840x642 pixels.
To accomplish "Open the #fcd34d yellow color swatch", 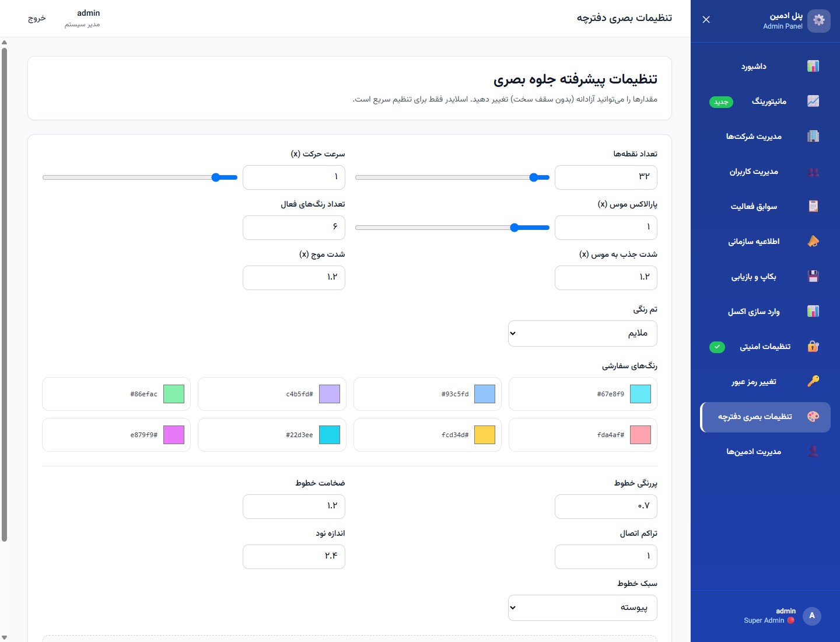I will [x=485, y=435].
